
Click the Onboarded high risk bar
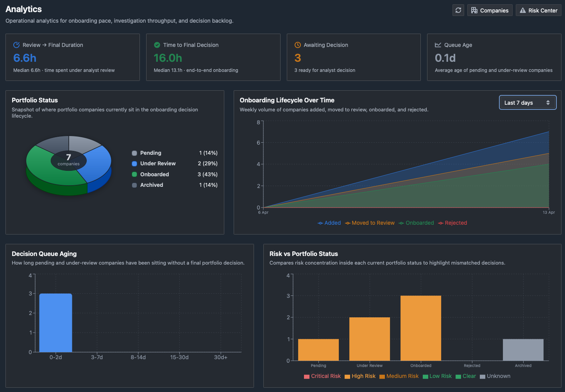pyautogui.click(x=421, y=328)
